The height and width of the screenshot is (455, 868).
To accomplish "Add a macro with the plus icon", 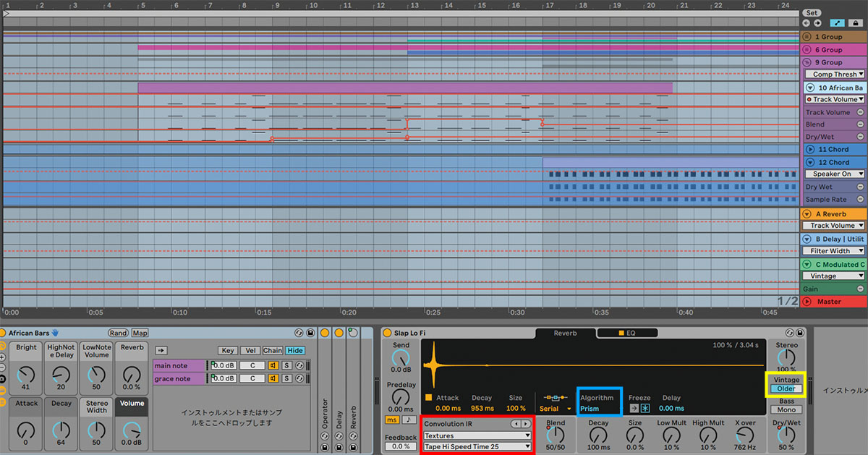I will (3, 357).
